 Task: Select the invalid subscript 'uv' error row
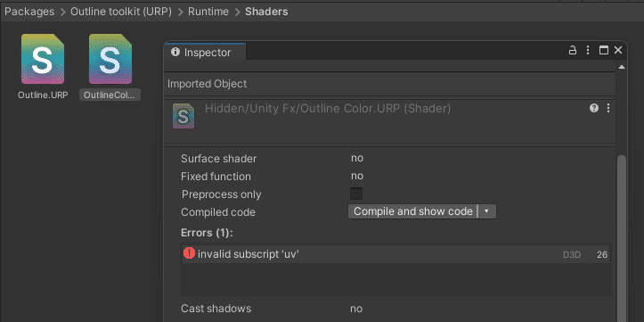(x=395, y=254)
